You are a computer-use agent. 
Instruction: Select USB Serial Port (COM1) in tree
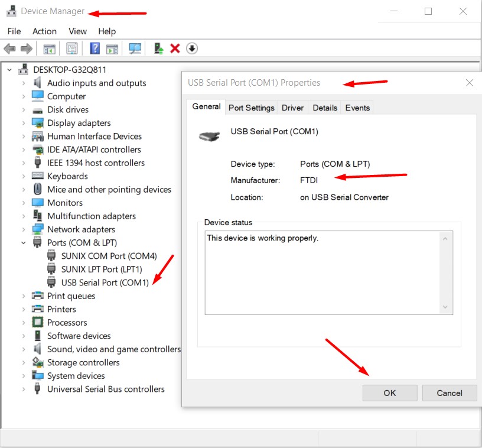[x=105, y=283]
